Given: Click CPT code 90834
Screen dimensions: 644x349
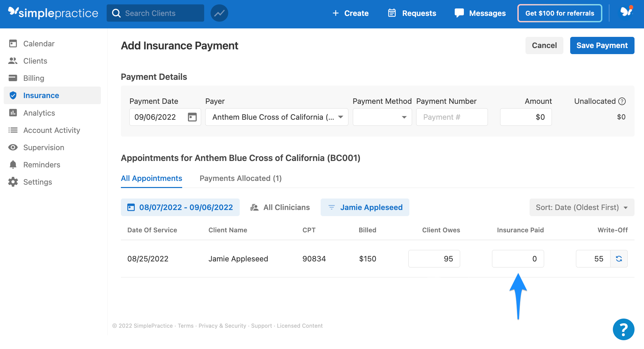Looking at the screenshot, I should [x=314, y=259].
